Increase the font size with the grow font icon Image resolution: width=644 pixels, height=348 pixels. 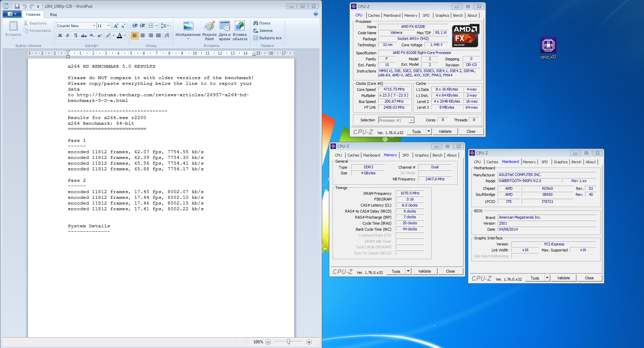[x=116, y=26]
